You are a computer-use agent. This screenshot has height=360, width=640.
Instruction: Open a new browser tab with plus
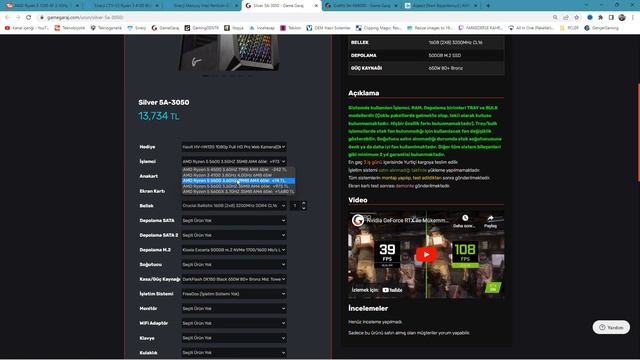[x=488, y=6]
